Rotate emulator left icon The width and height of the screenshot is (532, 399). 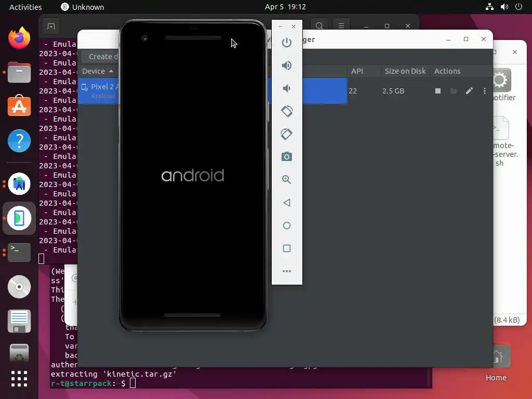pos(287,111)
